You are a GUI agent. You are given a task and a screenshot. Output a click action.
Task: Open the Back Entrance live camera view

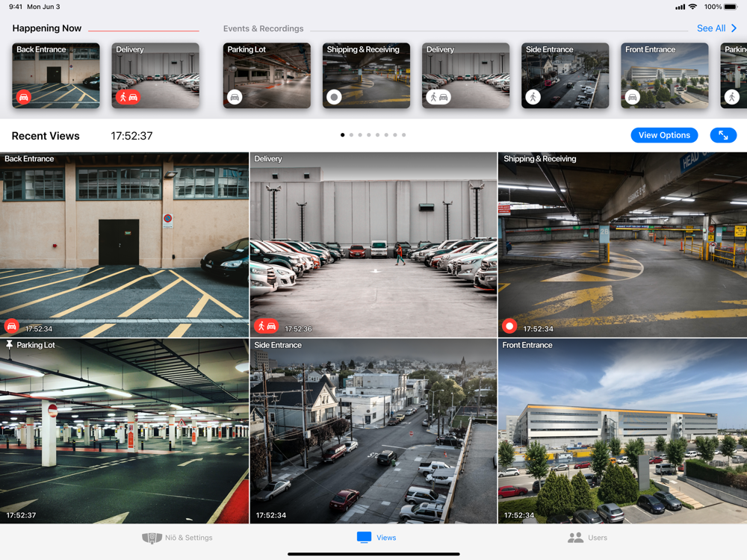[124, 245]
